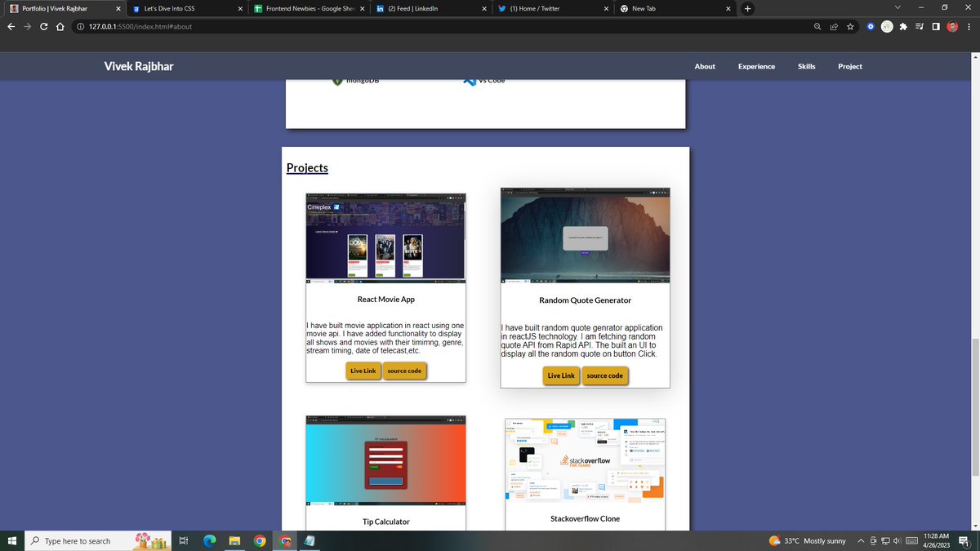
Task: Open browser home page icon
Action: tap(60, 26)
